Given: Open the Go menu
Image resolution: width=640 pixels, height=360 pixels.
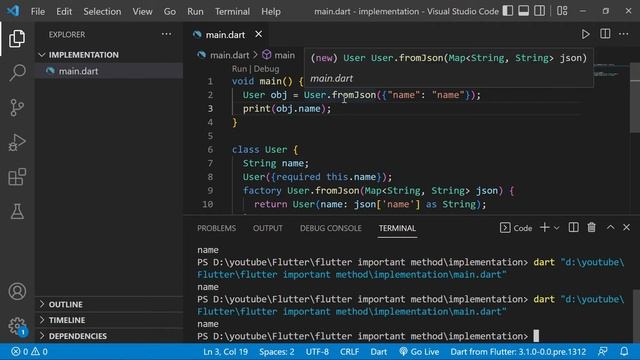Looking at the screenshot, I should pos(170,11).
